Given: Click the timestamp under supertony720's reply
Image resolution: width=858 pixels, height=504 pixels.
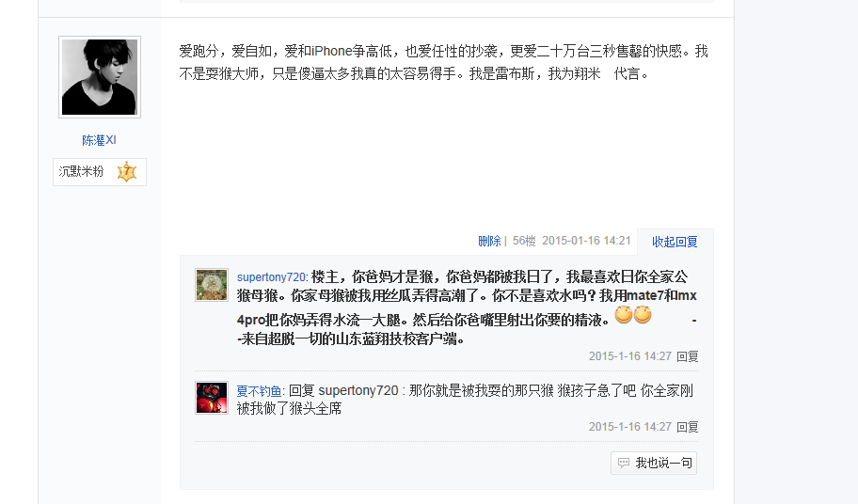Looking at the screenshot, I should click(629, 356).
